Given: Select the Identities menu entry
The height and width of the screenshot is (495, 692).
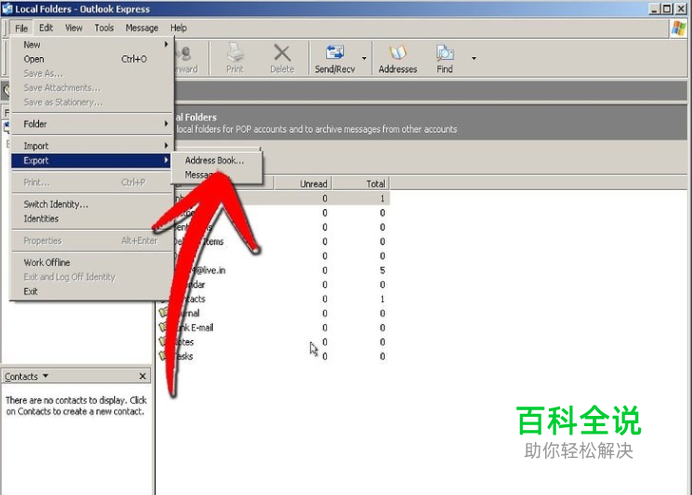Looking at the screenshot, I should (x=90, y=219).
